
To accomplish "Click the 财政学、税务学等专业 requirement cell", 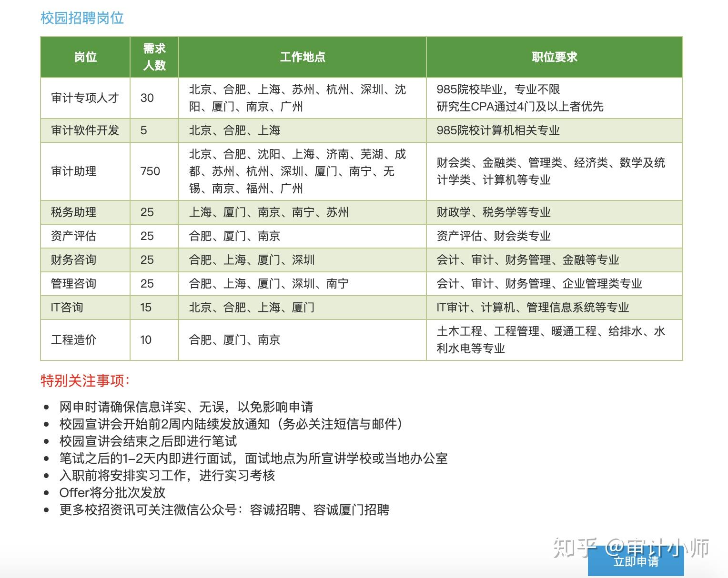I will [555, 212].
